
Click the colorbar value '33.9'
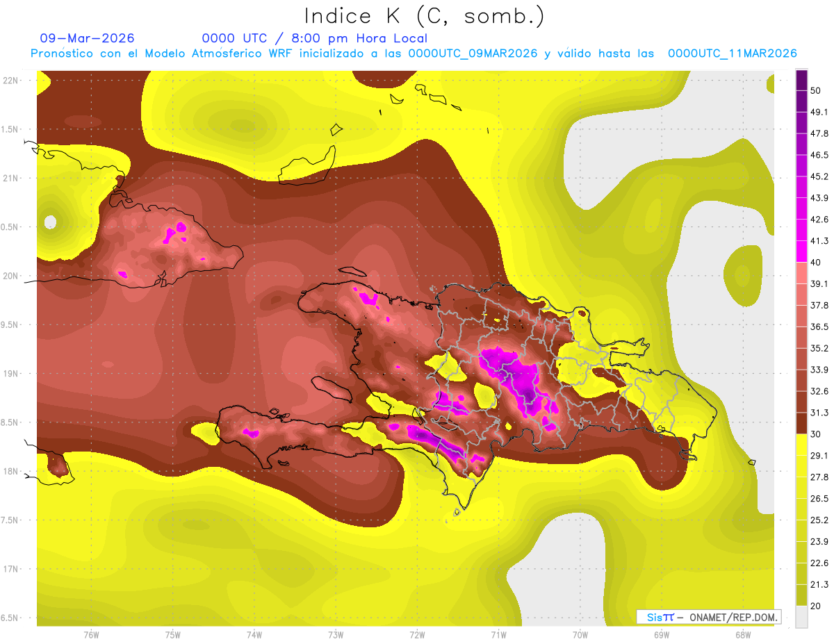click(819, 370)
